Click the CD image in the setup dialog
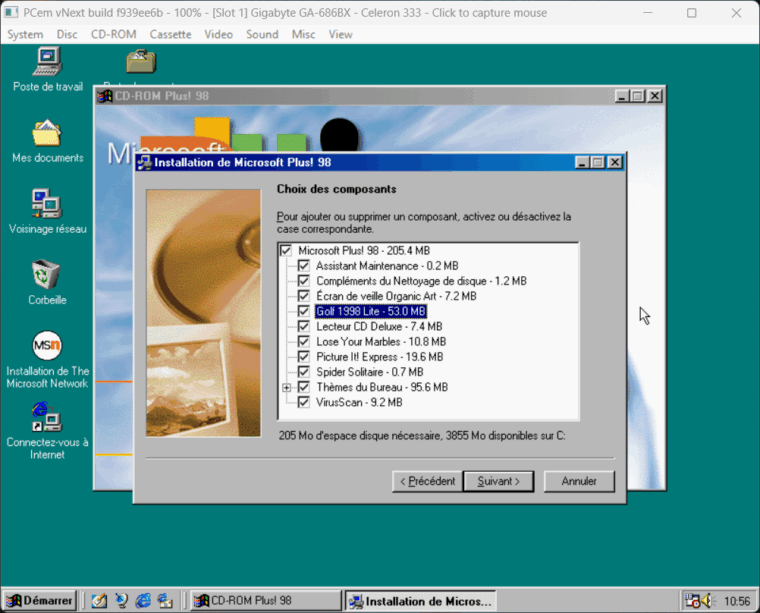 203,313
